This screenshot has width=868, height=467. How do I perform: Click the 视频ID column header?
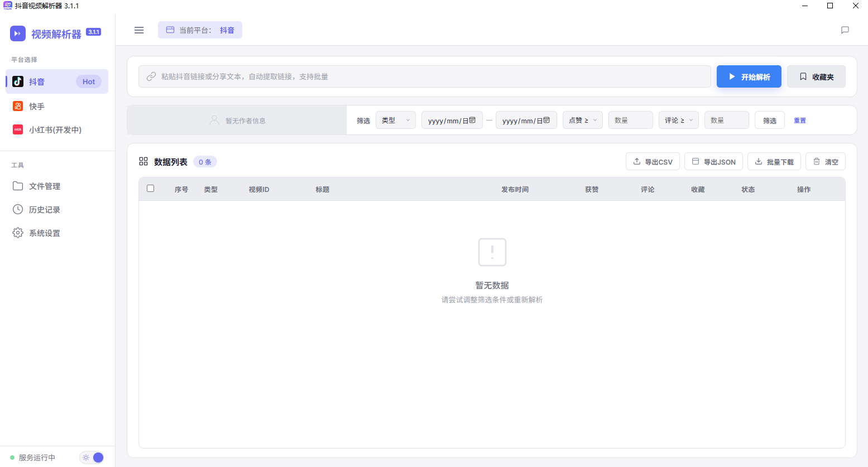[x=259, y=189]
